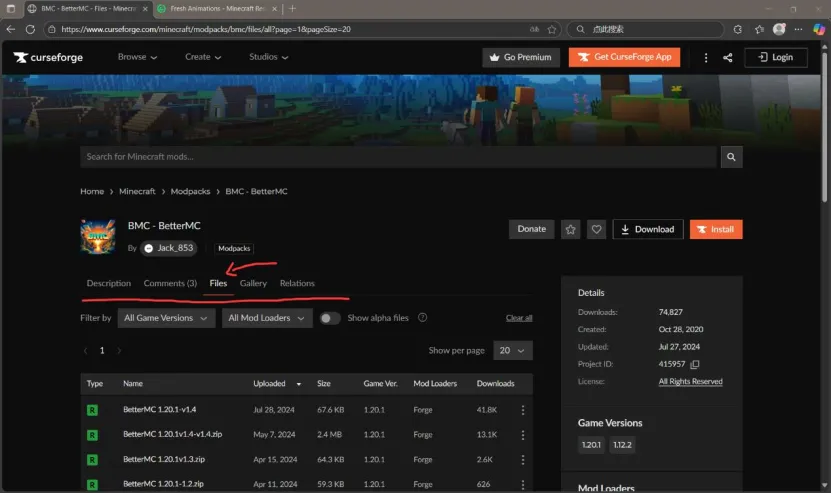Screen dimensions: 831x493
Task: Copy Project ID using copy icon
Action: click(x=695, y=364)
